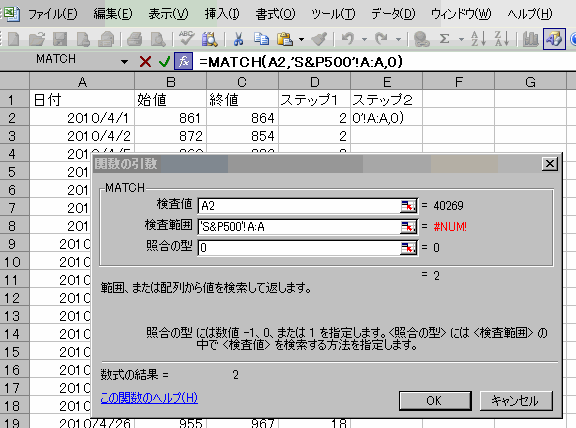This screenshot has height=428, width=576.
Task: Click the Format Painter brush icon
Action: point(319,39)
